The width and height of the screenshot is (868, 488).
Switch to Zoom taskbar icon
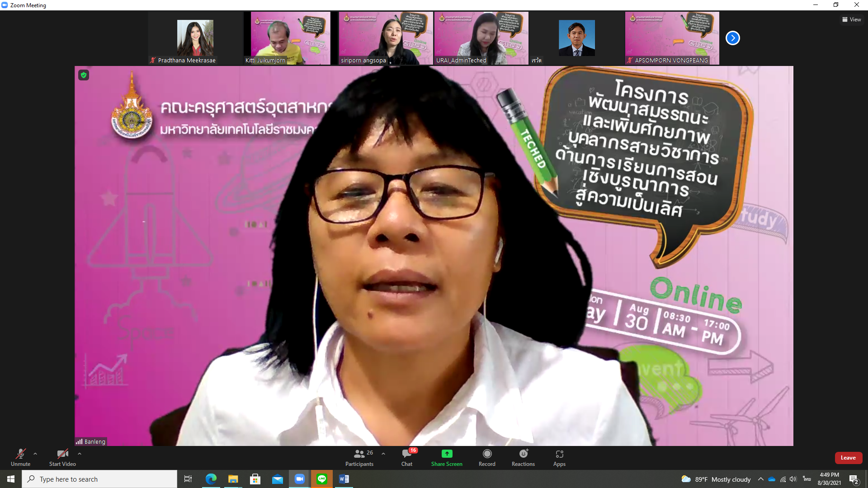(x=299, y=479)
